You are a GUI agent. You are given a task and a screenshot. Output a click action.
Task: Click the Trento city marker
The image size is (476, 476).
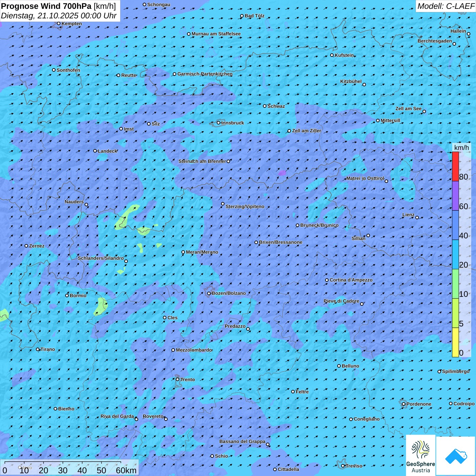177,379
